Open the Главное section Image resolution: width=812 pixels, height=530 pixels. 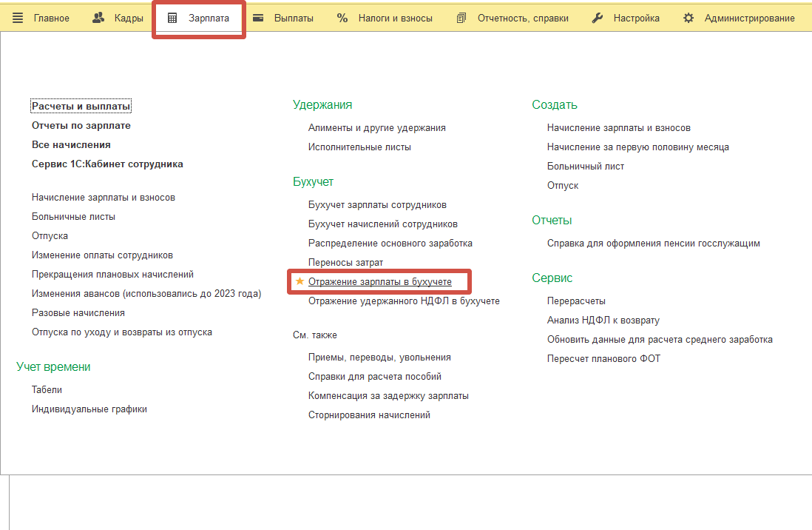tap(51, 19)
